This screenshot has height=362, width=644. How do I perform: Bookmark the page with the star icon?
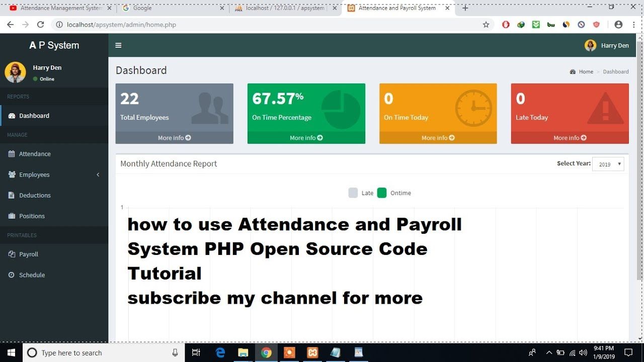pos(486,24)
